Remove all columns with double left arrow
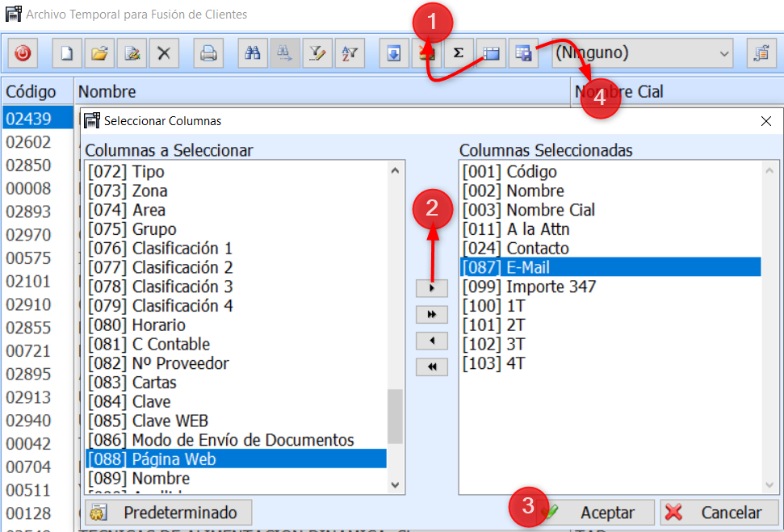Image resolution: width=784 pixels, height=532 pixels. 432,367
